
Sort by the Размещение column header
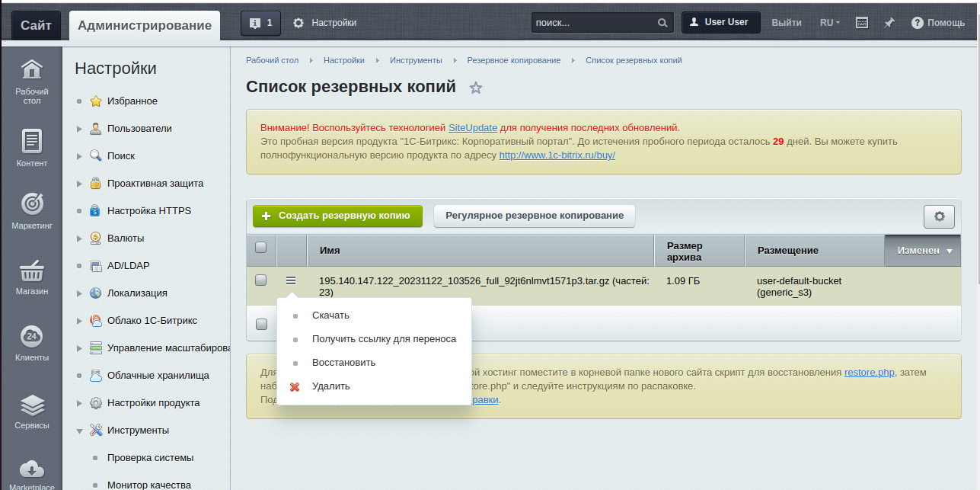[x=814, y=250]
